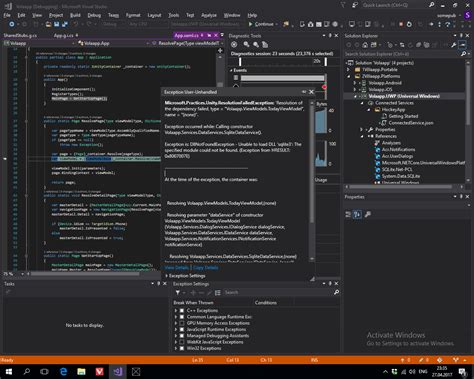The width and height of the screenshot is (474, 379).
Task: Collapse the References node in Solution Explorer
Action: point(362,136)
